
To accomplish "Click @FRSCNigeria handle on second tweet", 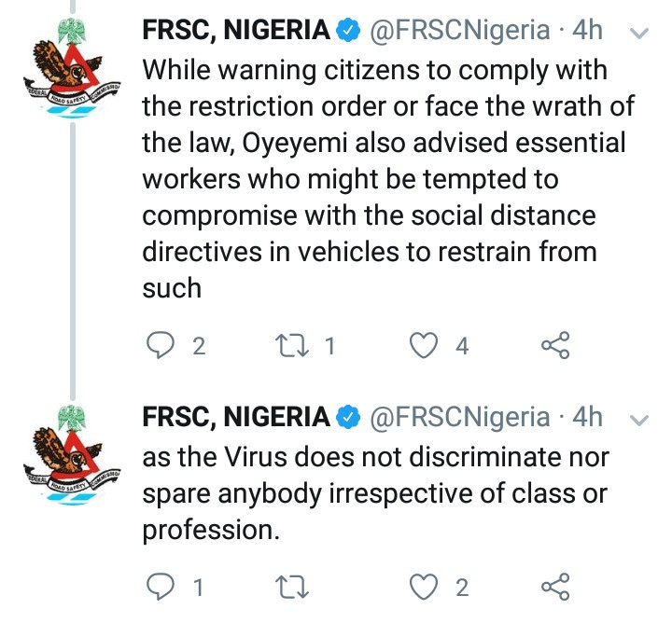I will [459, 419].
